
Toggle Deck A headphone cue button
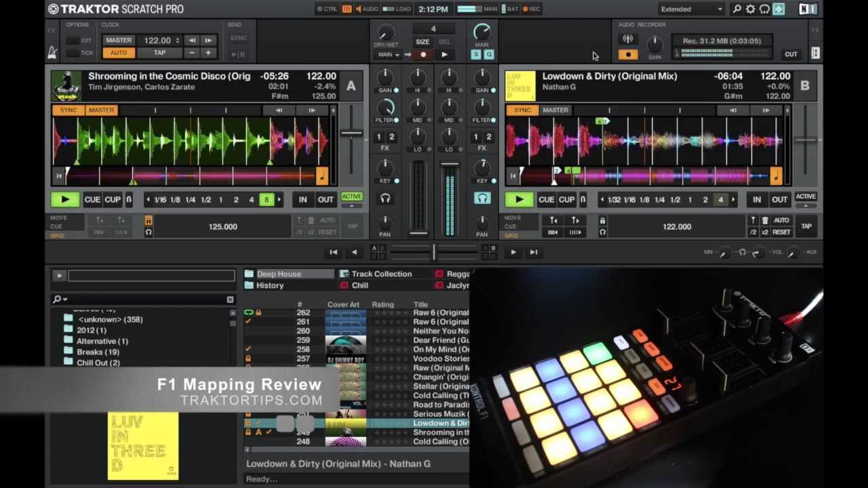[385, 199]
